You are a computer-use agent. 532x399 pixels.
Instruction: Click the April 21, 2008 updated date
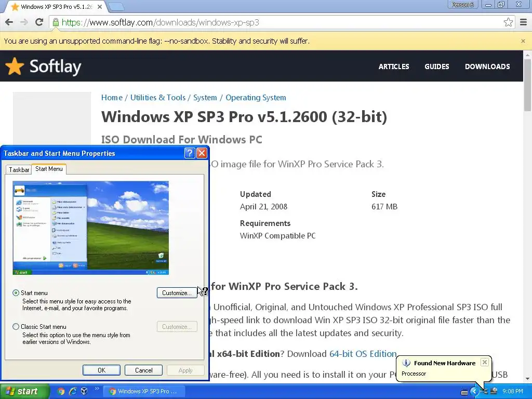point(263,207)
